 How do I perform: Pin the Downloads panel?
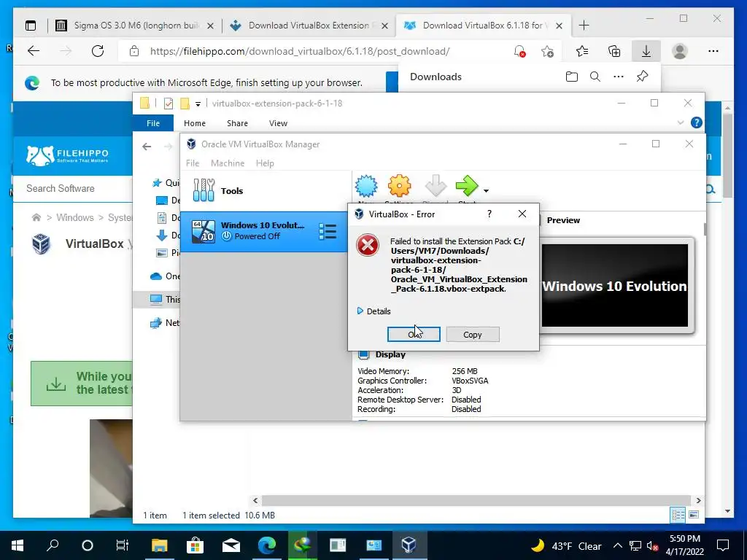pos(642,76)
